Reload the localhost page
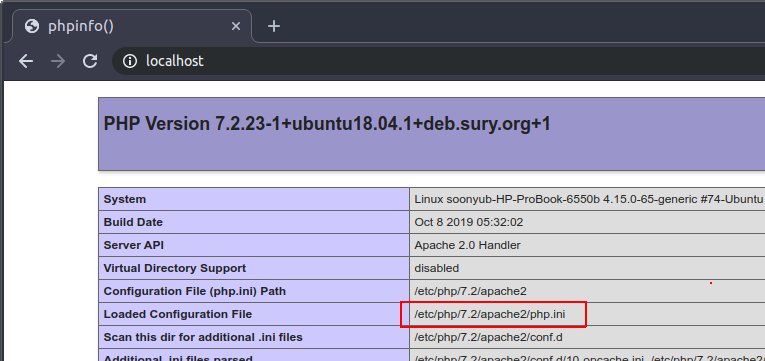 coord(90,61)
